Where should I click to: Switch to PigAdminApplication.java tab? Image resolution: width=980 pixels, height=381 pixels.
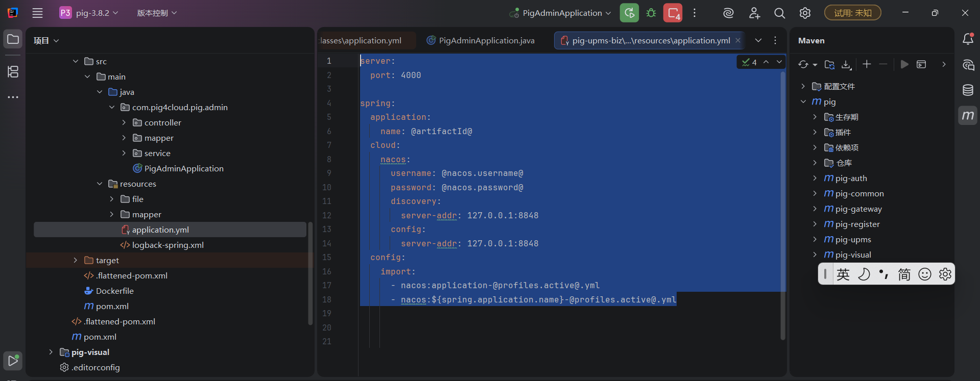click(x=481, y=40)
